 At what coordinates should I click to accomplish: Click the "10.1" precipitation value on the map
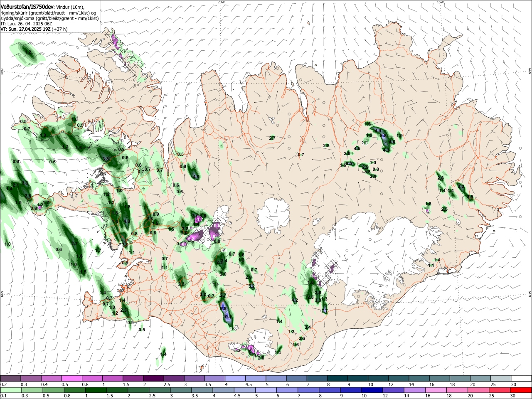click(227, 317)
